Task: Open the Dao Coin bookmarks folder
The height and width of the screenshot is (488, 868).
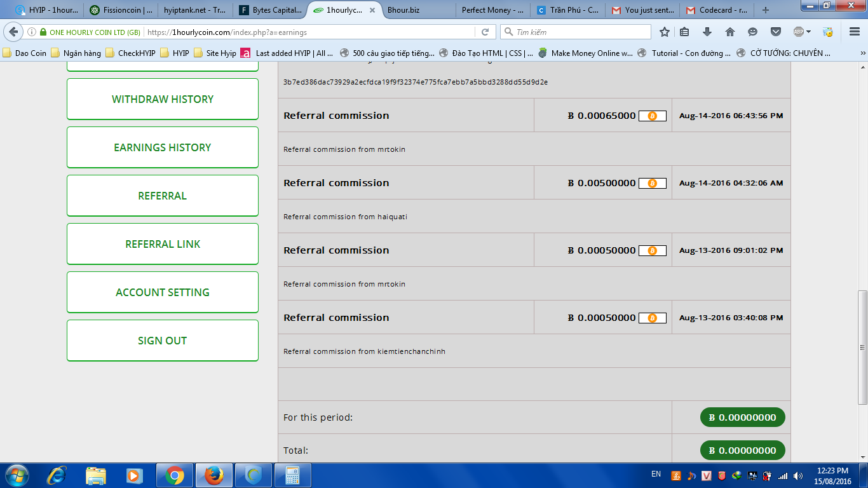Action: click(25, 53)
